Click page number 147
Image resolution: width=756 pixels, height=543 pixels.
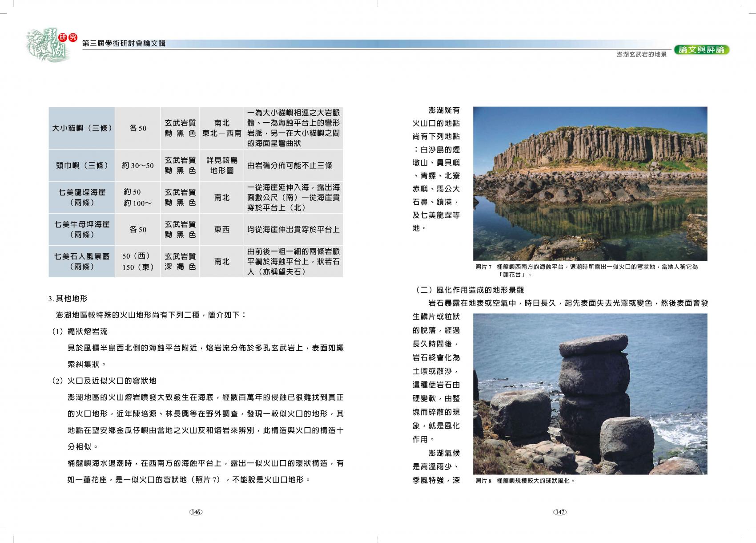(x=560, y=512)
